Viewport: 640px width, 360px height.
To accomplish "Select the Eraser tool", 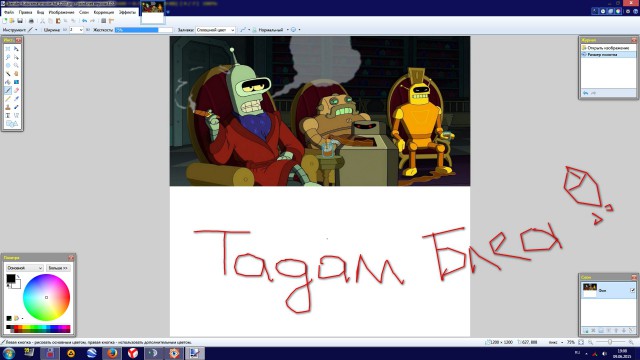I will 16,91.
